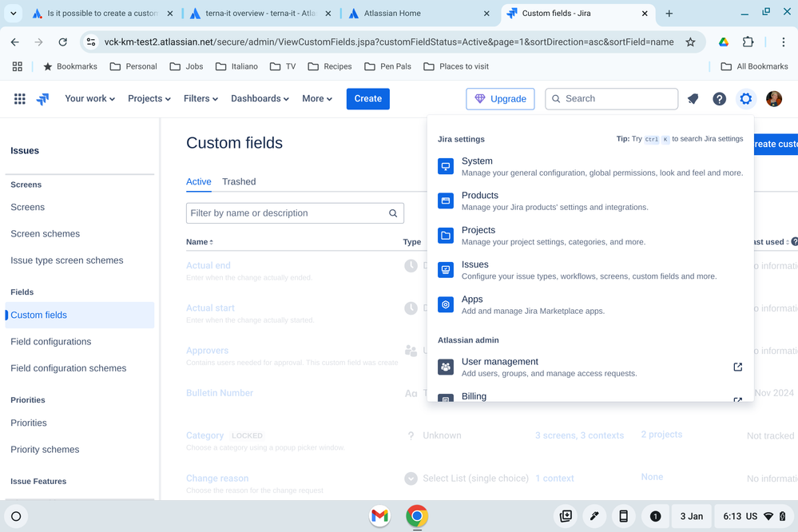Open the Screens sidebar link

click(27, 207)
